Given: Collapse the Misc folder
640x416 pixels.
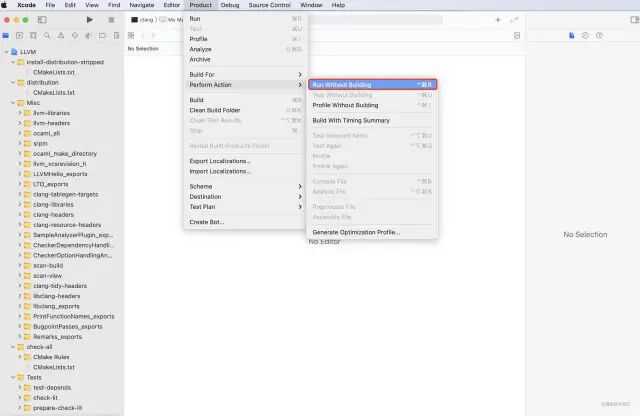Looking at the screenshot, I should (x=13, y=103).
